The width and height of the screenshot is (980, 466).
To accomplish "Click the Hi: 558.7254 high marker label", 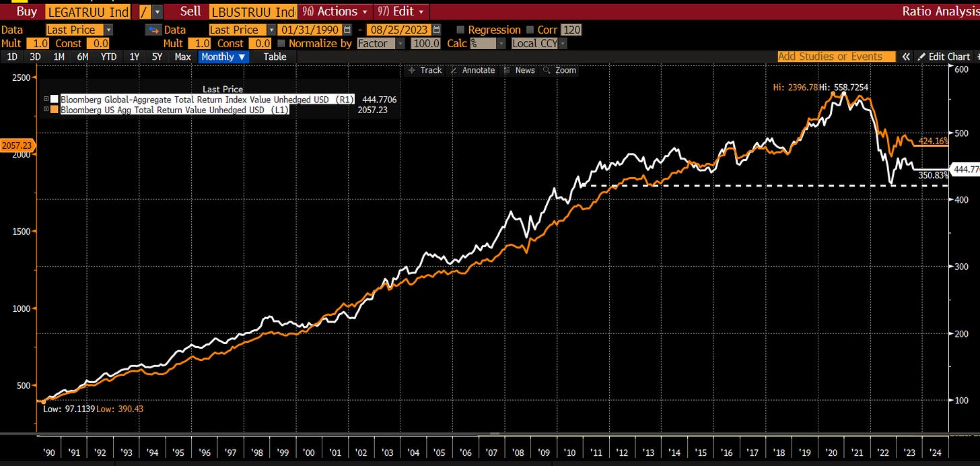I will click(x=845, y=88).
